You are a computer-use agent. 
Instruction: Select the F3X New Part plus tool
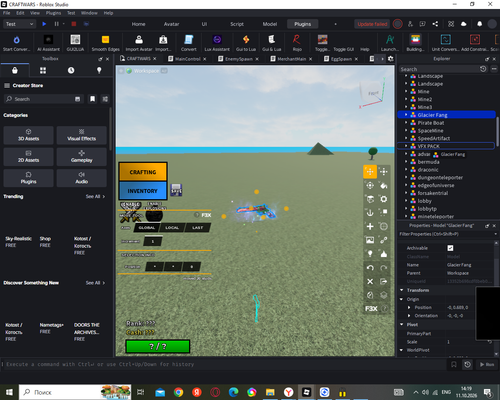tap(370, 226)
